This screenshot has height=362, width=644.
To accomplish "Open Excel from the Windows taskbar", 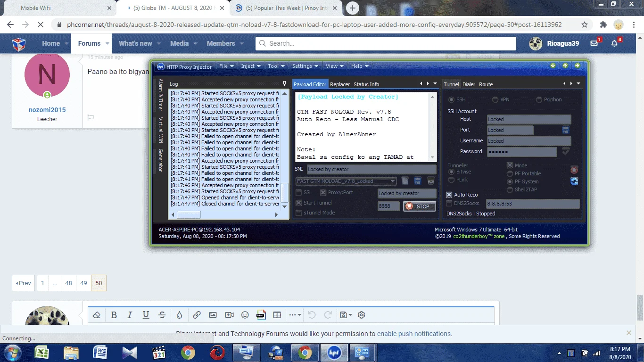I will (42, 353).
